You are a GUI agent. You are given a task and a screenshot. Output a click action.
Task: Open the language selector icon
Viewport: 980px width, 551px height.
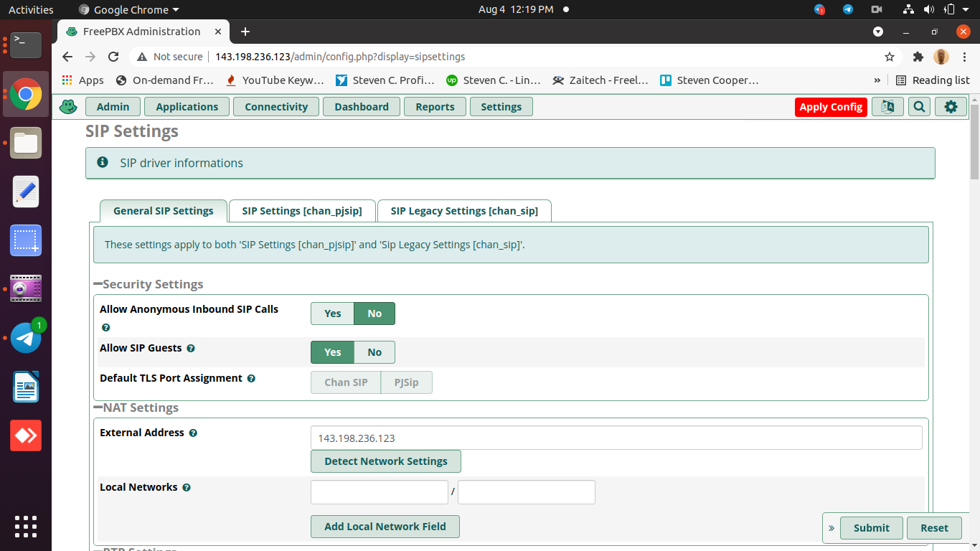[x=887, y=107]
